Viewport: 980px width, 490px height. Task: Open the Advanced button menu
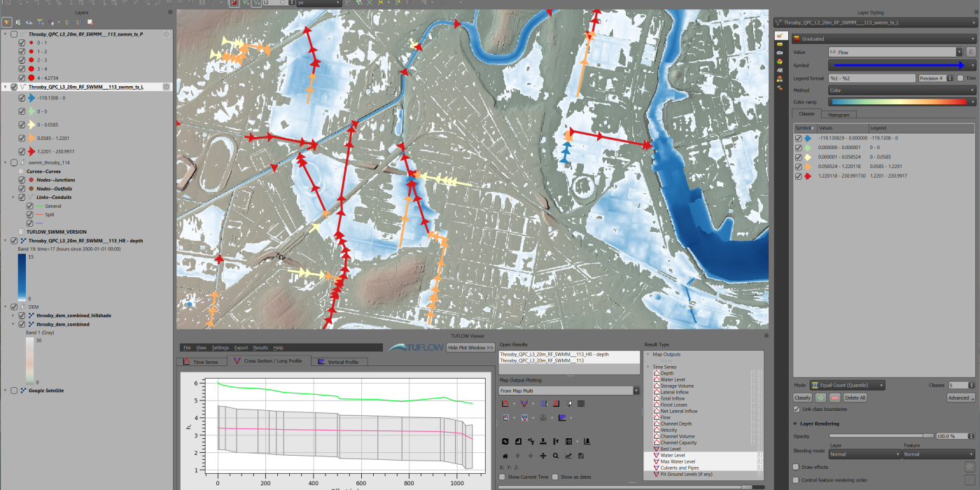coord(961,398)
